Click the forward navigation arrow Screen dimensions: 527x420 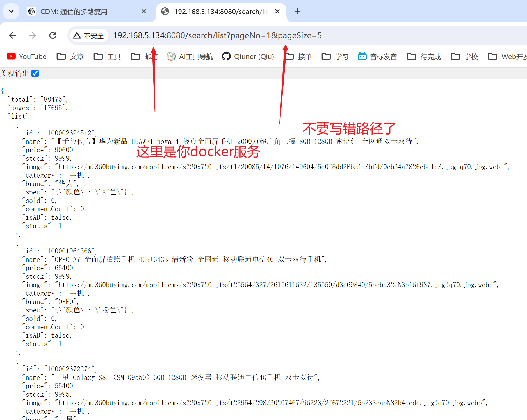tap(33, 35)
